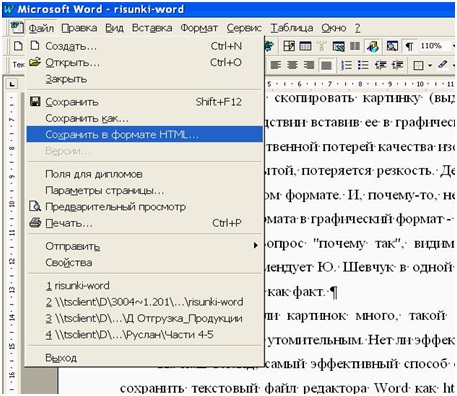This screenshot has height=396, width=457.
Task: Click the Outside Border icon
Action: coord(418,65)
